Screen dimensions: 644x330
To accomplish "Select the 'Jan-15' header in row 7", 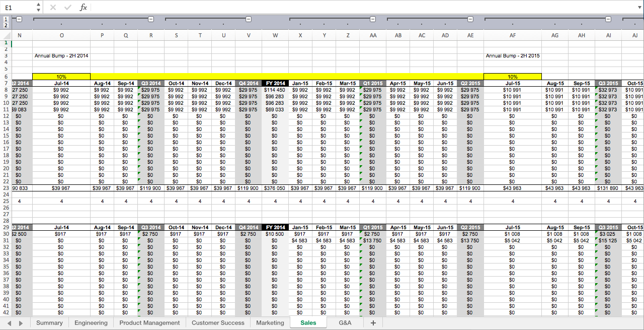I will 300,83.
